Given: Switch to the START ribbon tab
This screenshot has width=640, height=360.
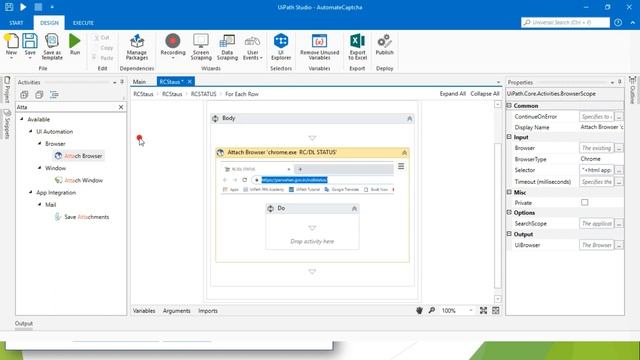Looking at the screenshot, I should 16,23.
